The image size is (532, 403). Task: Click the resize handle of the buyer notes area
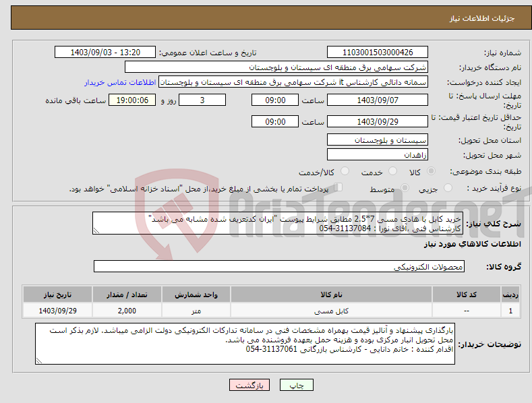click(x=39, y=361)
